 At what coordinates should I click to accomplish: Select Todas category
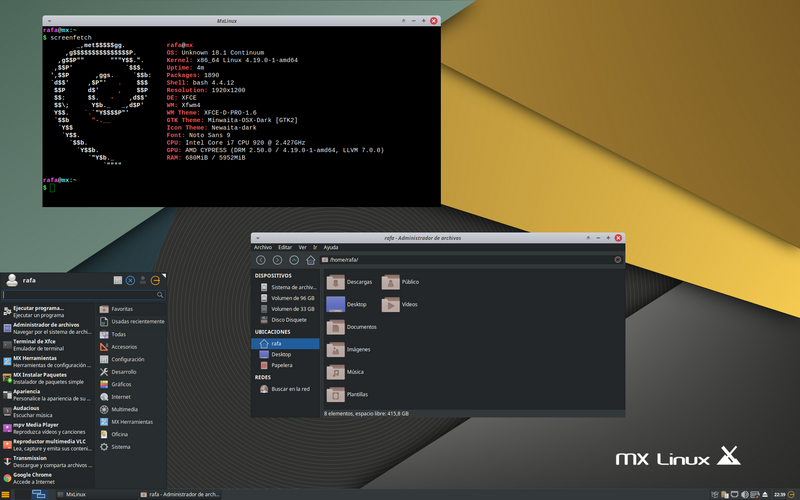click(x=131, y=334)
